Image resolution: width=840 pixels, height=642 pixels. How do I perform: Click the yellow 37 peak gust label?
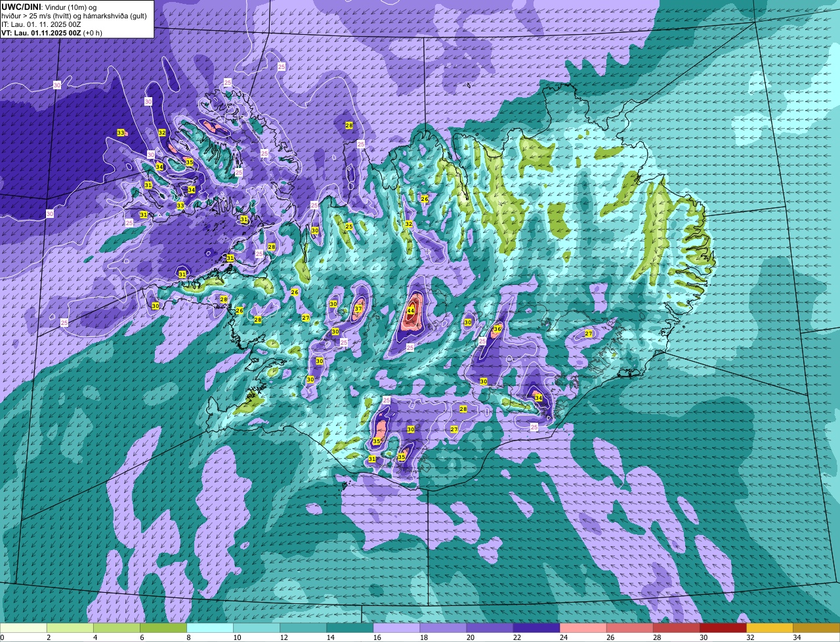358,309
